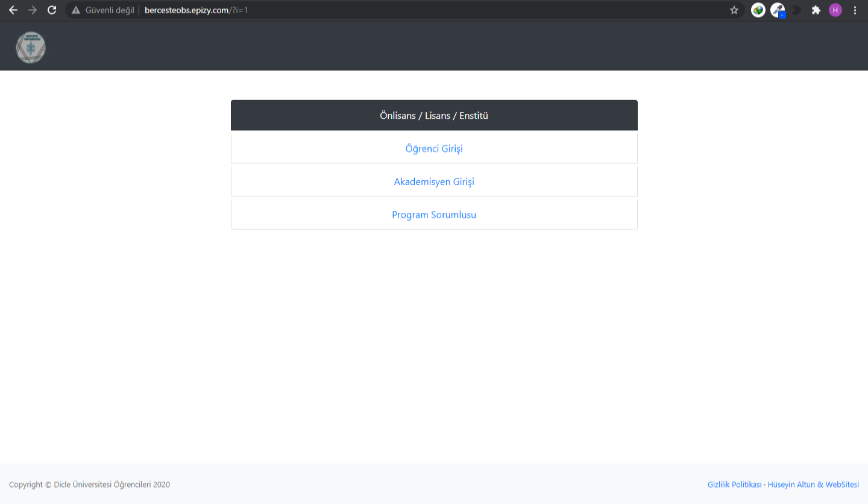The width and height of the screenshot is (868, 504).
Task: Click the 'Copyright © Dicle Üniversitesi Öğrencileri 2020' text
Action: click(89, 484)
